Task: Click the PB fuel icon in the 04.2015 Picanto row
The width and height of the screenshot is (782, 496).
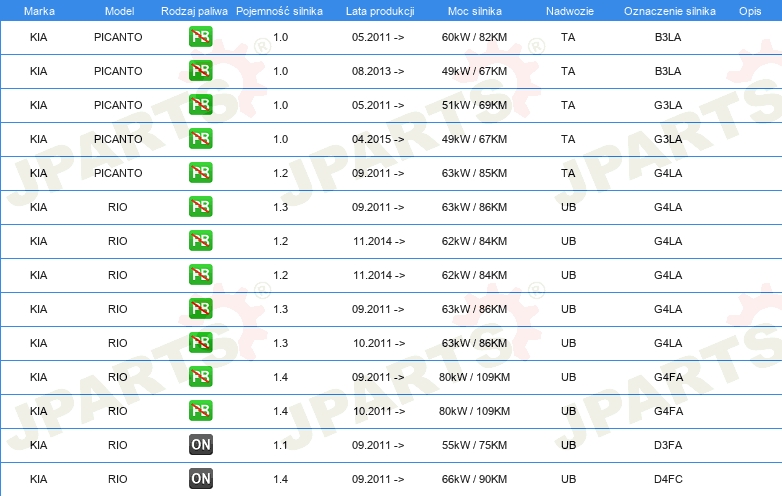Action: pos(200,139)
